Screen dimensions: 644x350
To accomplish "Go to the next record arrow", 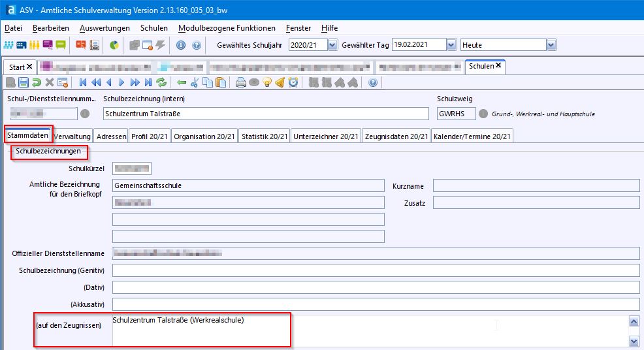I will tap(121, 82).
